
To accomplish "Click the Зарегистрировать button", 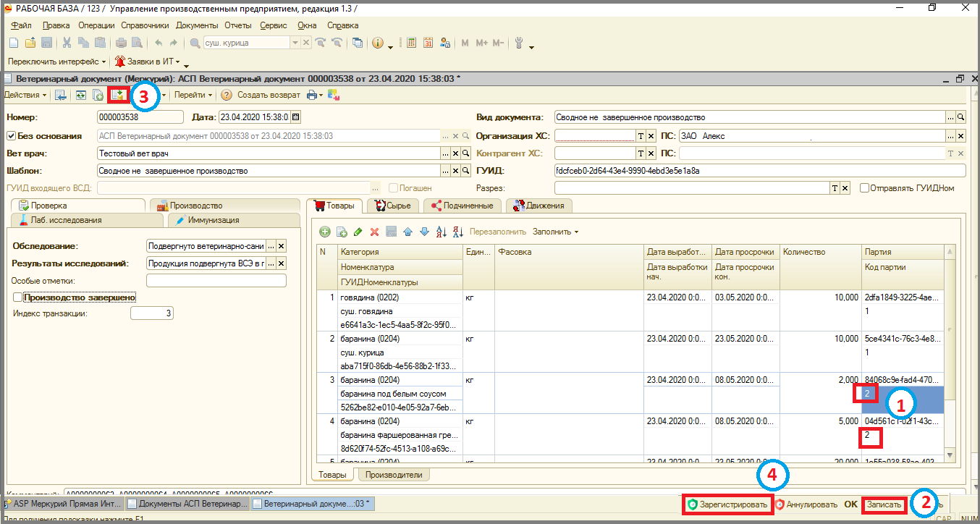I will coord(727,504).
